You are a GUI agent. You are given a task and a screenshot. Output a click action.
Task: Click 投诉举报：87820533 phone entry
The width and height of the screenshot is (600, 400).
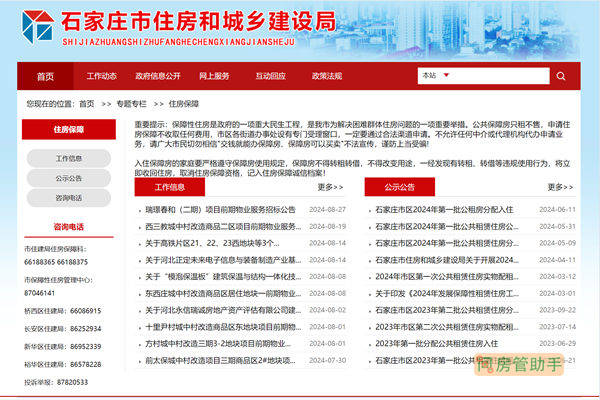point(56,382)
